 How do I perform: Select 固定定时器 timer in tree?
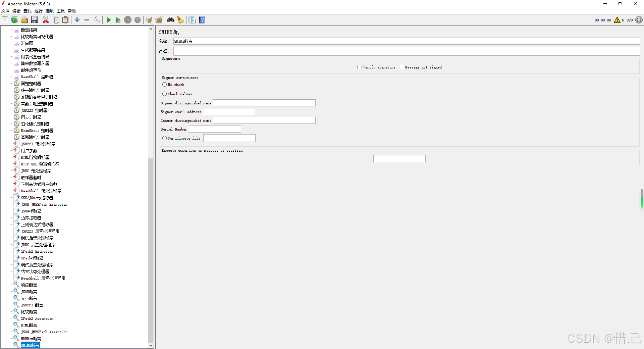(x=31, y=84)
